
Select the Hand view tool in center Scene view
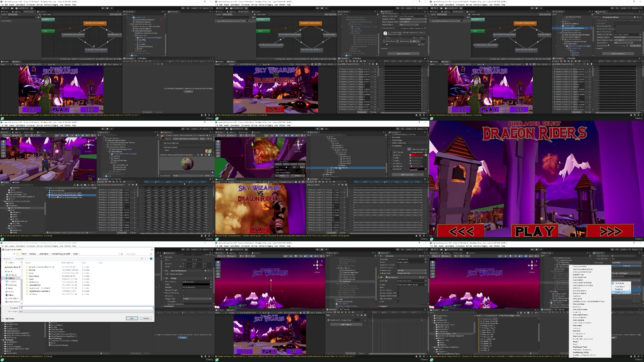pos(218,141)
